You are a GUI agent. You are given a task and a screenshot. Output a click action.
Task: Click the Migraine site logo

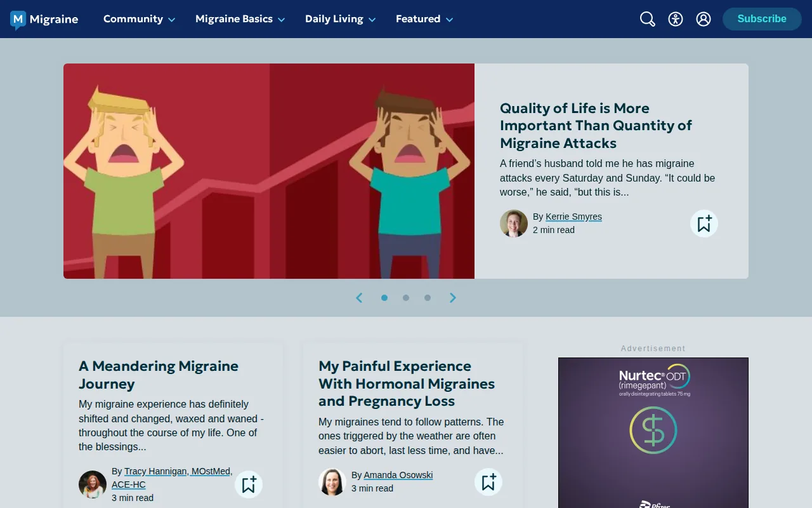44,20
